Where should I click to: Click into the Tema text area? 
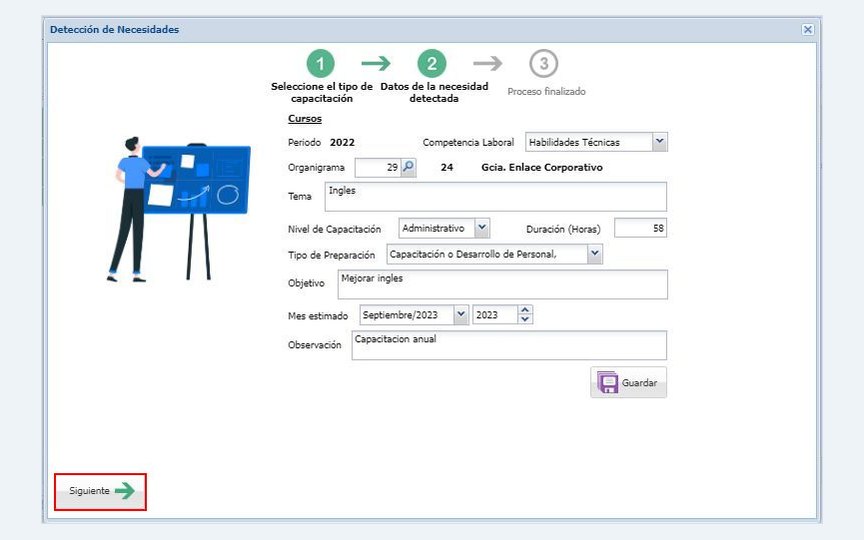(x=495, y=197)
